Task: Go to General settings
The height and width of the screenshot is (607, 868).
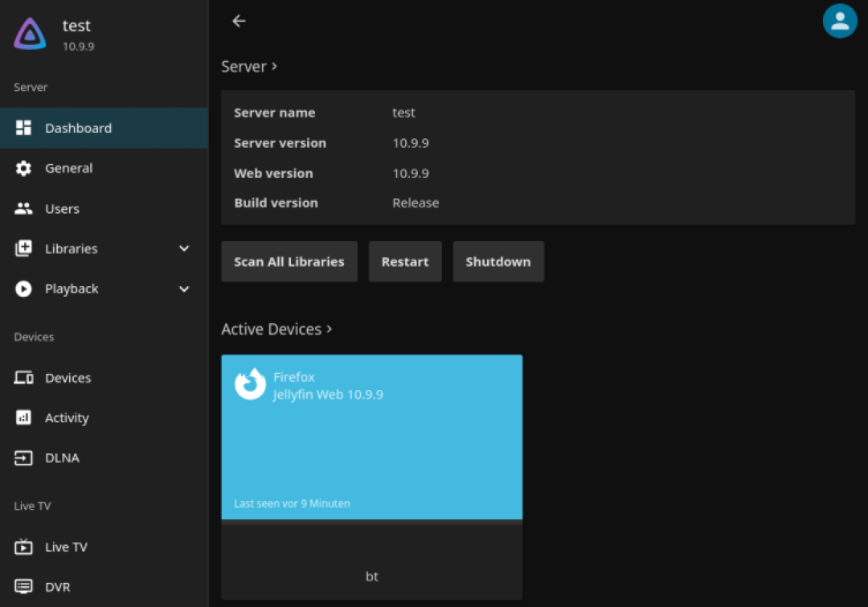Action: [104, 168]
